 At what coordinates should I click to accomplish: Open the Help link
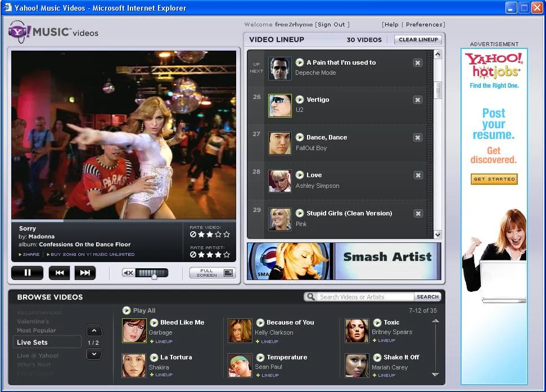391,24
